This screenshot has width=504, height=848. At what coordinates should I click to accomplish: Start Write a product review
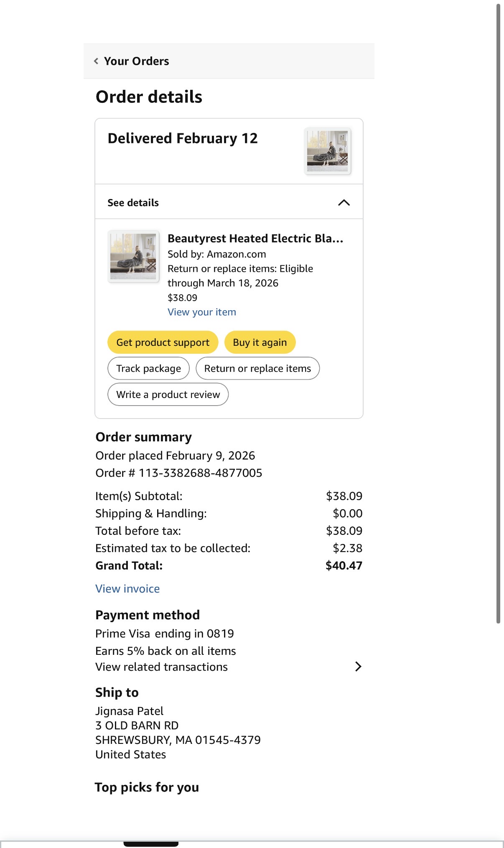[168, 394]
